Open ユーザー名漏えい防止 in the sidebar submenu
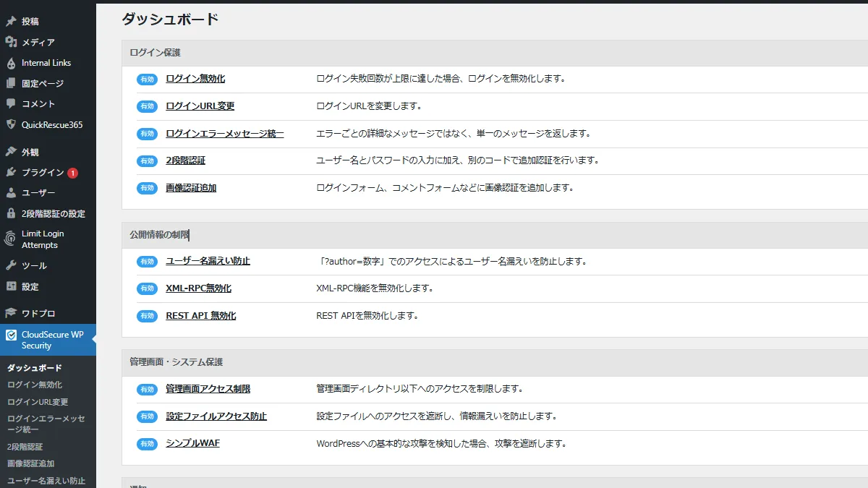Viewport: 868px width, 488px height. 46,481
